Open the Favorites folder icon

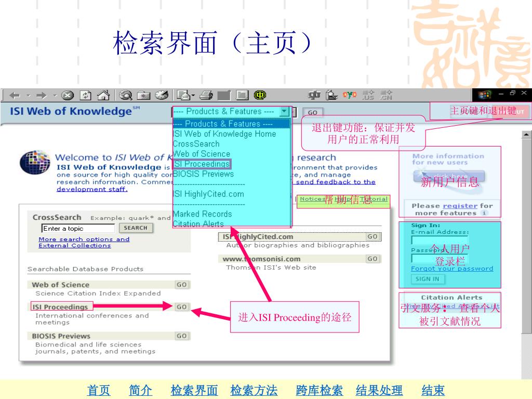click(x=144, y=96)
